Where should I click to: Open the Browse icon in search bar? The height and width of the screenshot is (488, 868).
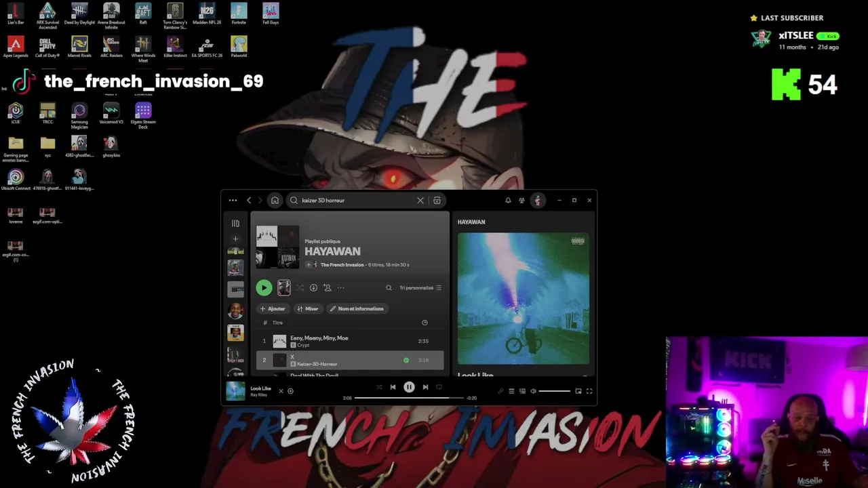tap(437, 201)
